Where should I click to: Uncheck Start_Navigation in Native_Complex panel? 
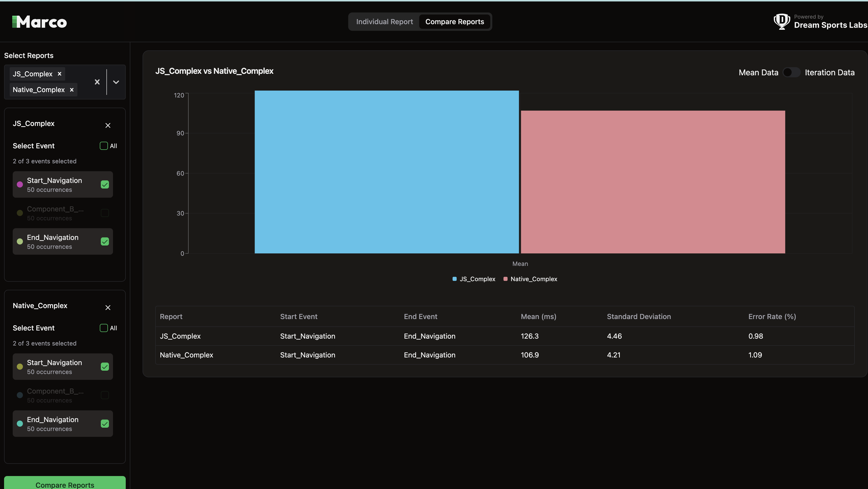point(104,367)
